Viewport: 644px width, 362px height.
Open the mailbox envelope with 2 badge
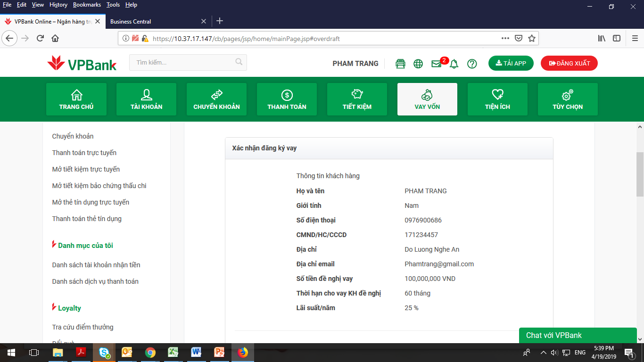pos(437,64)
